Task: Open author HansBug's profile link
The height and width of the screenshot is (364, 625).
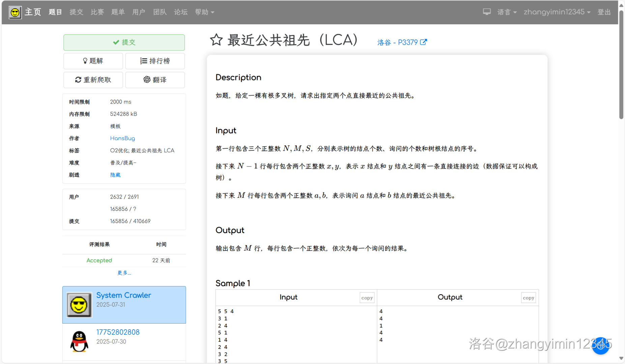Action: tap(122, 139)
